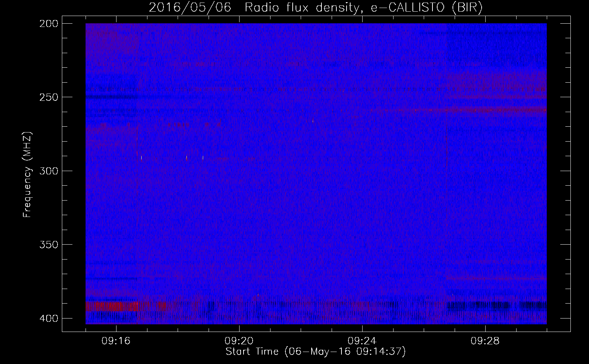Click the plot title '2016/05/06 Radio flux density, e-CALLISTO (BIR)'

[316, 7]
